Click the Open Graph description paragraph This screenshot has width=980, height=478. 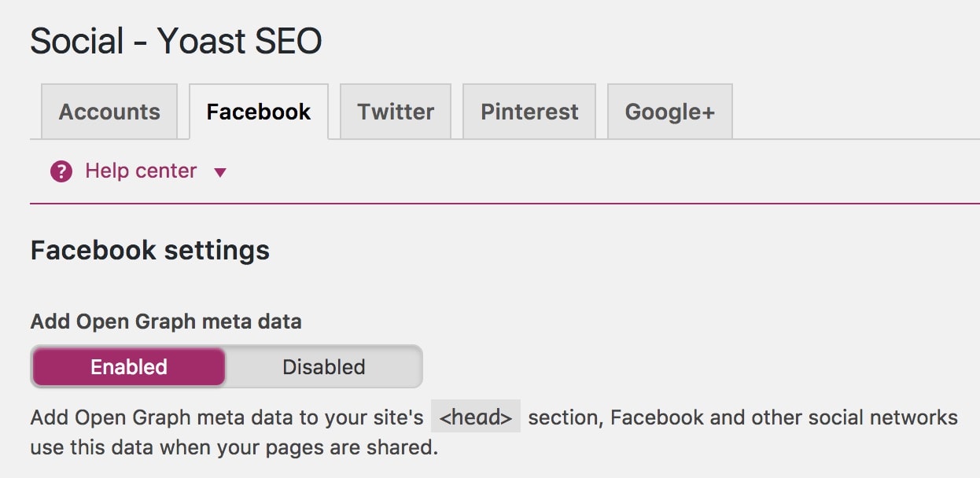[x=494, y=432]
